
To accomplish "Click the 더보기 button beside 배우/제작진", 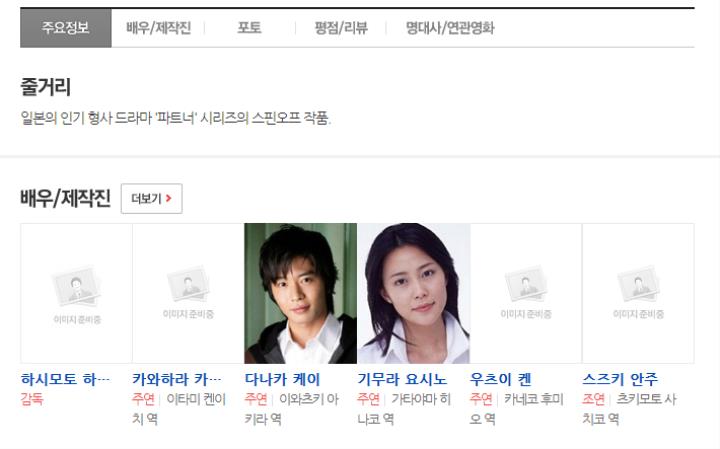I will click(152, 198).
